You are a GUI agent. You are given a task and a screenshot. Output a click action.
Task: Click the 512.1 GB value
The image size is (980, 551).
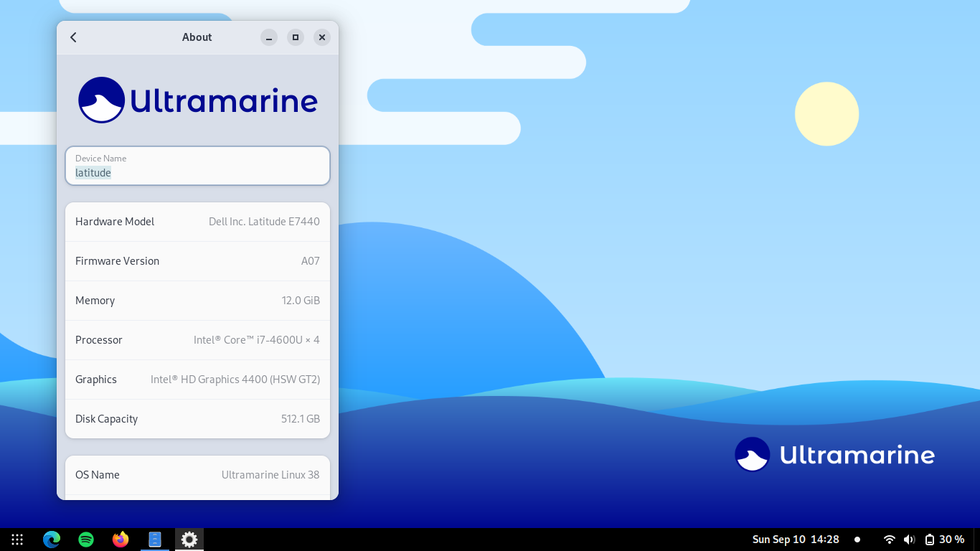tap(301, 419)
